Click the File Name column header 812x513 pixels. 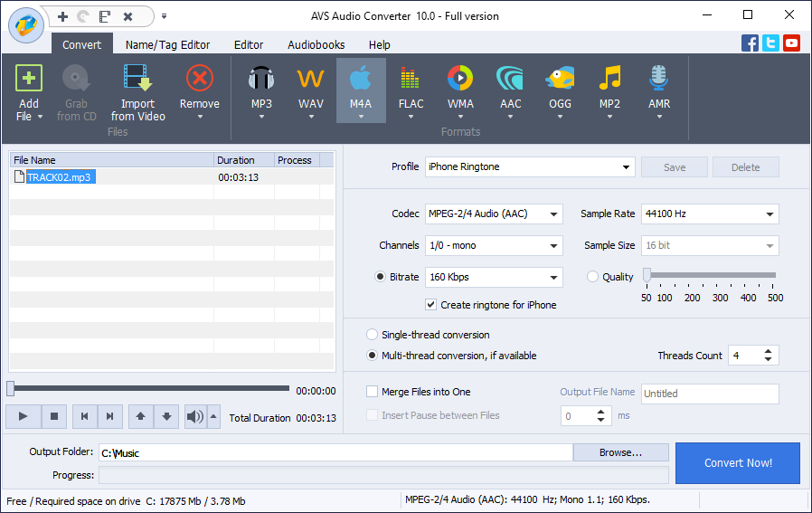(x=112, y=160)
